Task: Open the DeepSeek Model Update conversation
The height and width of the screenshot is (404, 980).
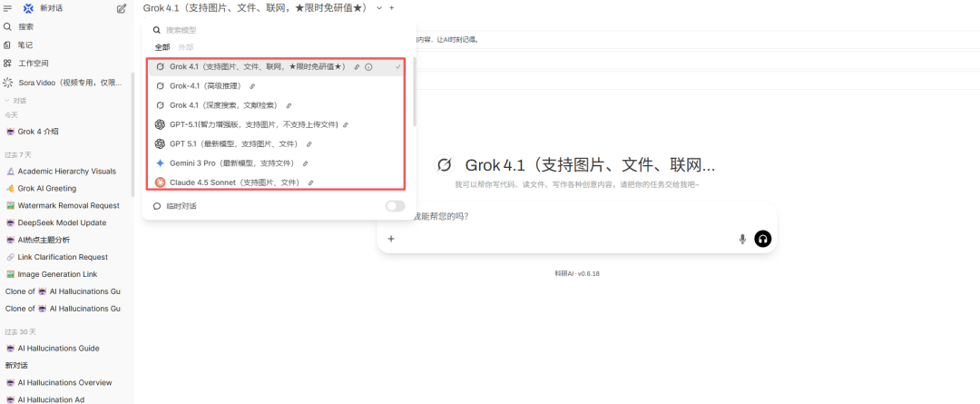Action: (63, 222)
